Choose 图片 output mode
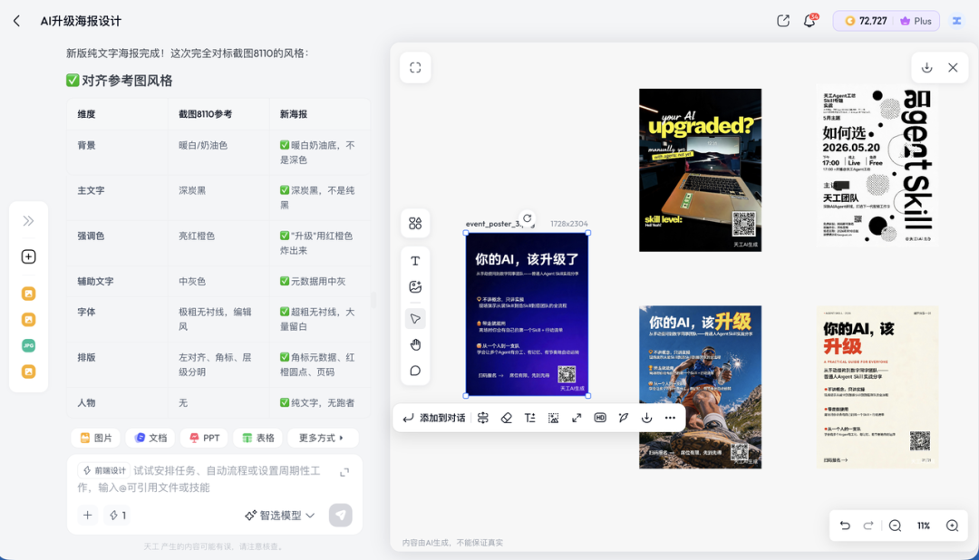The image size is (979, 560). [x=96, y=438]
